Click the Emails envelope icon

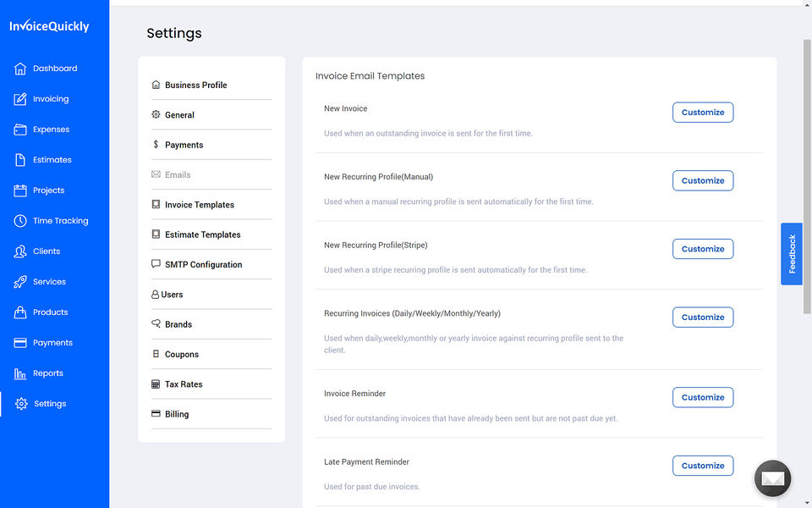coord(156,174)
